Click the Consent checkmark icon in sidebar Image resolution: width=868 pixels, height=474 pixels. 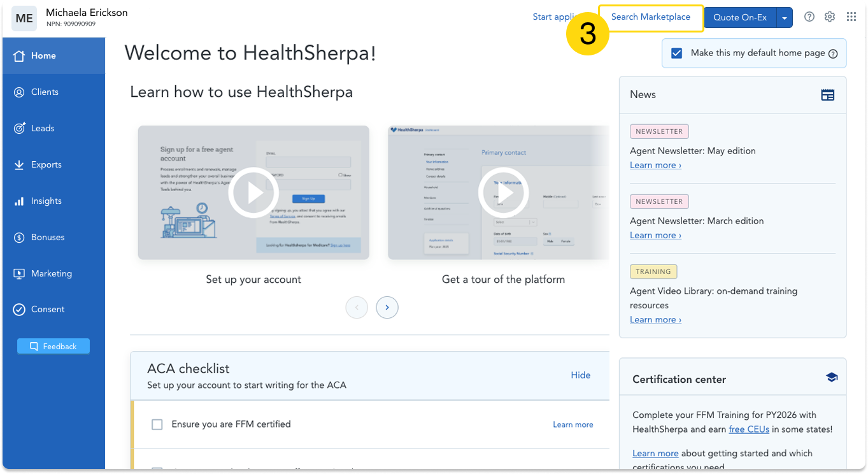tap(19, 310)
